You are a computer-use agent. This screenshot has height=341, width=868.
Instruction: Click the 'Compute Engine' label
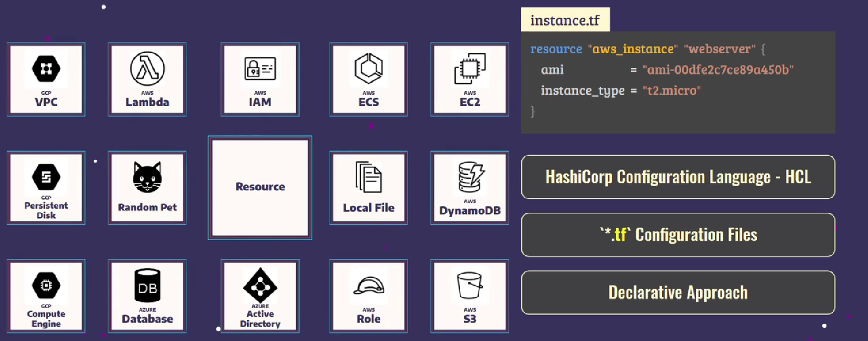(46, 319)
